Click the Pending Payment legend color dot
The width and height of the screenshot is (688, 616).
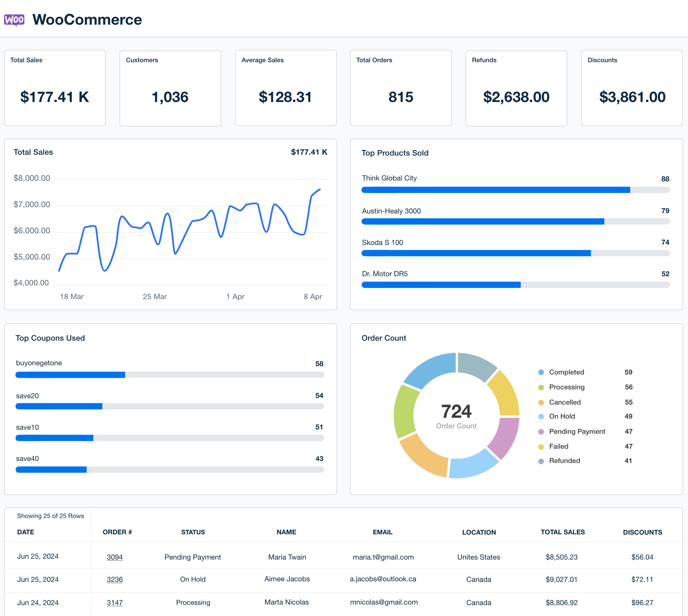click(x=542, y=431)
